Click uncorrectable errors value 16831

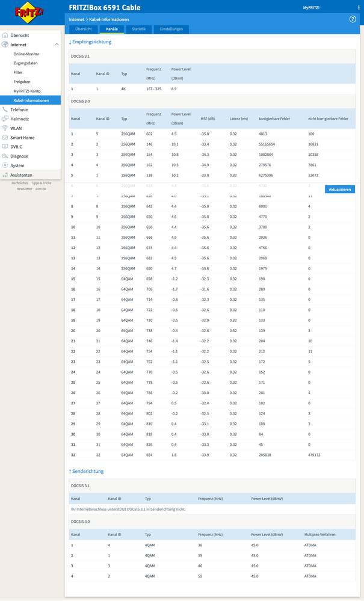pyautogui.click(x=313, y=144)
